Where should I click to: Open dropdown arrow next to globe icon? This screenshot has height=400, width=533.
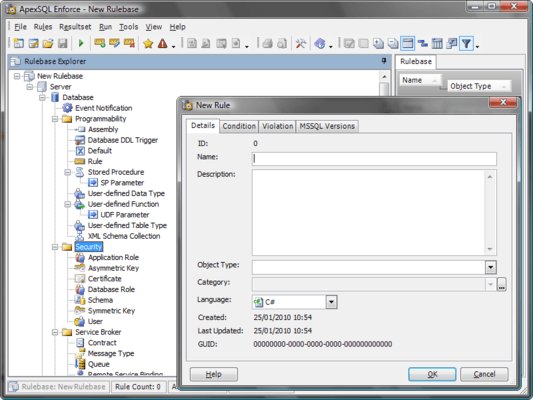[330, 47]
